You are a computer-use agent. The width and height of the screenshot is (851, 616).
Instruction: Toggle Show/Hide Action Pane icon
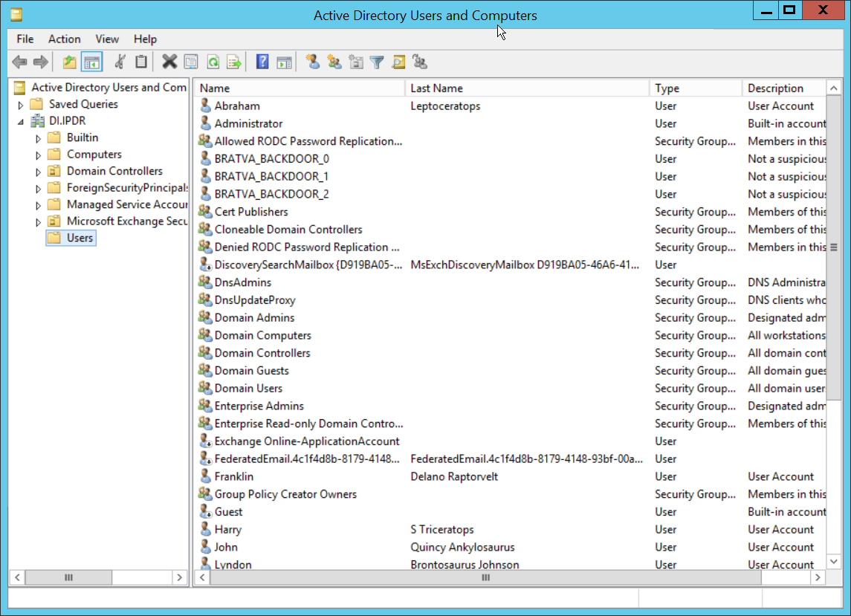pyautogui.click(x=284, y=62)
